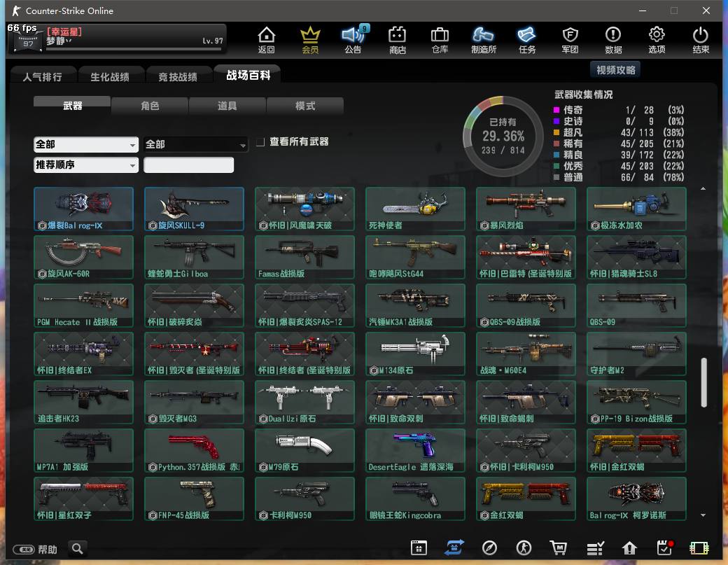The height and width of the screenshot is (565, 728).
Task: Open the first 全部 category dropdown
Action: click(86, 144)
